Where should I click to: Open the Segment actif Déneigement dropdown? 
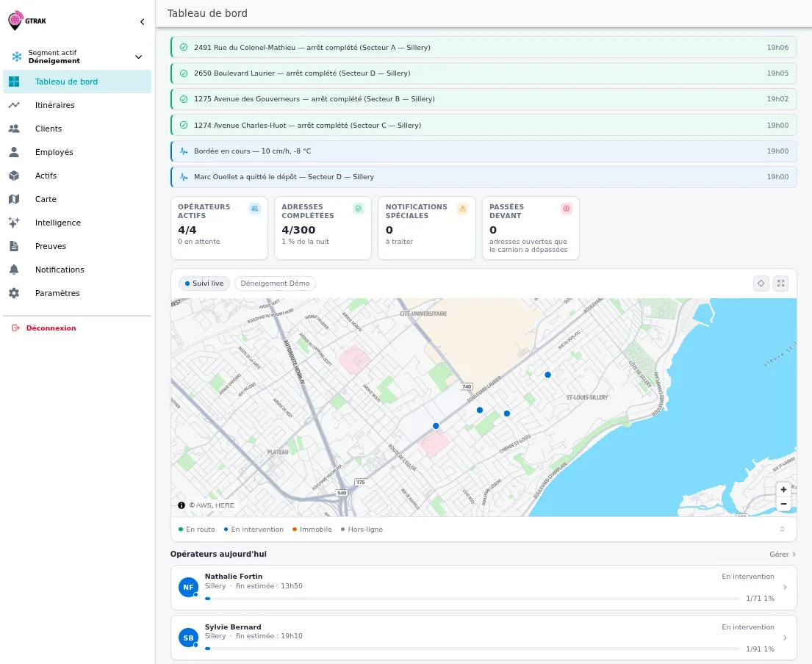point(77,57)
